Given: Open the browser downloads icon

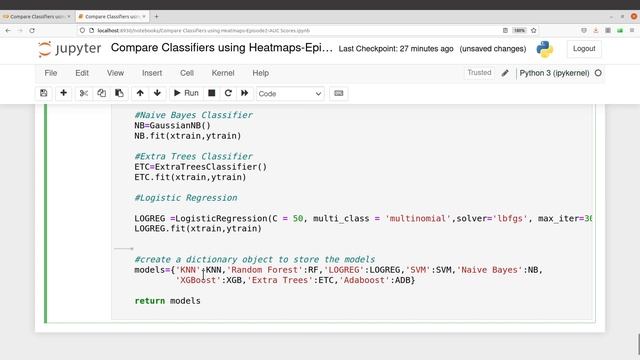Looking at the screenshot, I should [x=596, y=31].
